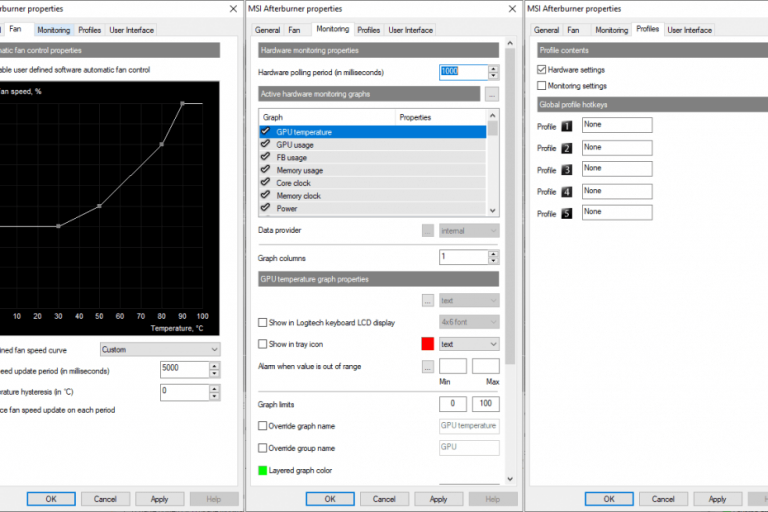Click the Profile 1 slot icon
Viewport: 768px width, 512px height.
[x=566, y=126]
